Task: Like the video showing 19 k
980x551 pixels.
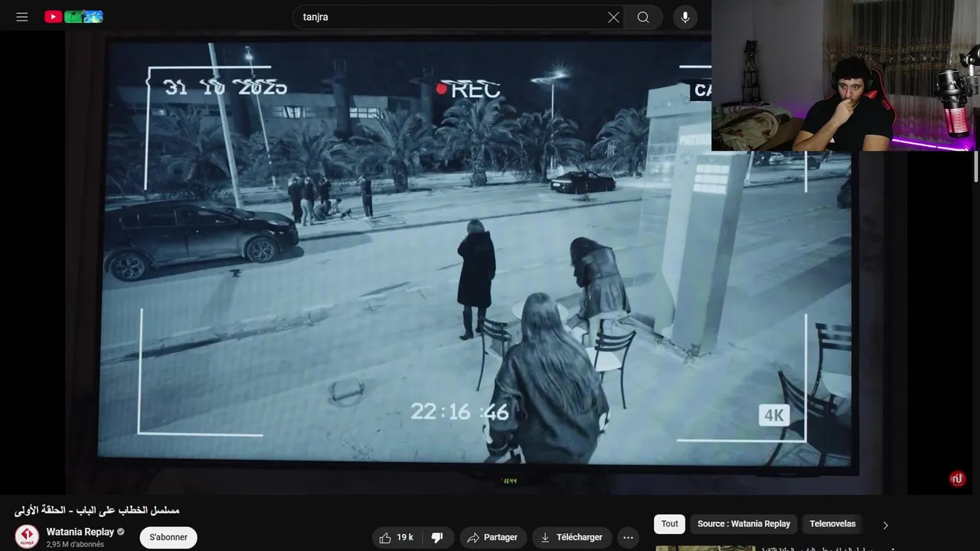Action: [x=397, y=537]
